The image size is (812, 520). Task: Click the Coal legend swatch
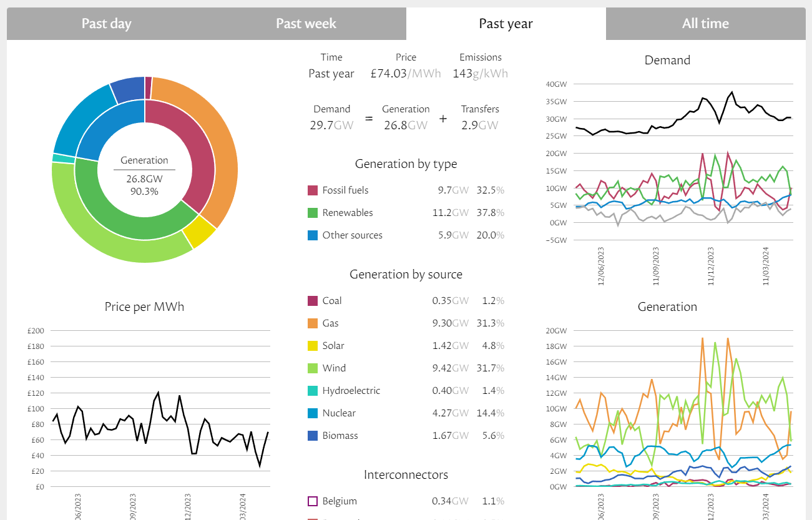[x=313, y=301]
